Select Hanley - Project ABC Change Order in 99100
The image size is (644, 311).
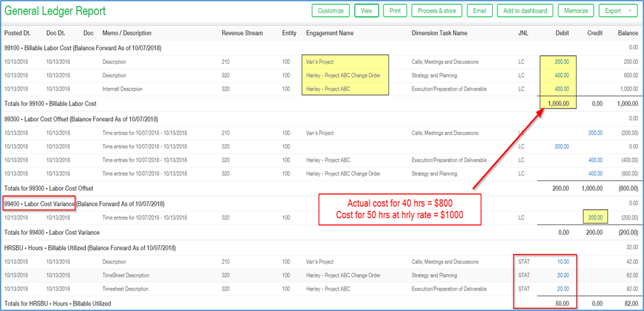click(x=343, y=76)
